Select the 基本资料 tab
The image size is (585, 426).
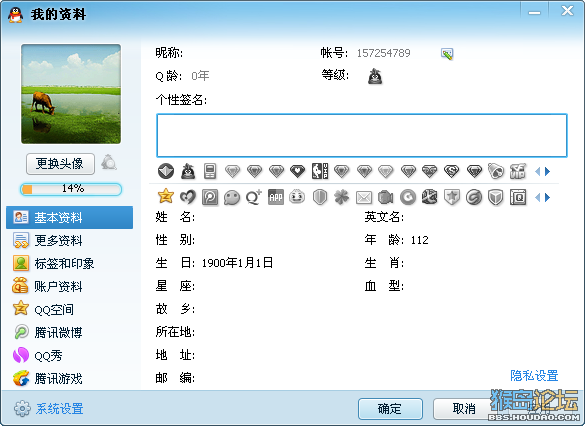[69, 217]
